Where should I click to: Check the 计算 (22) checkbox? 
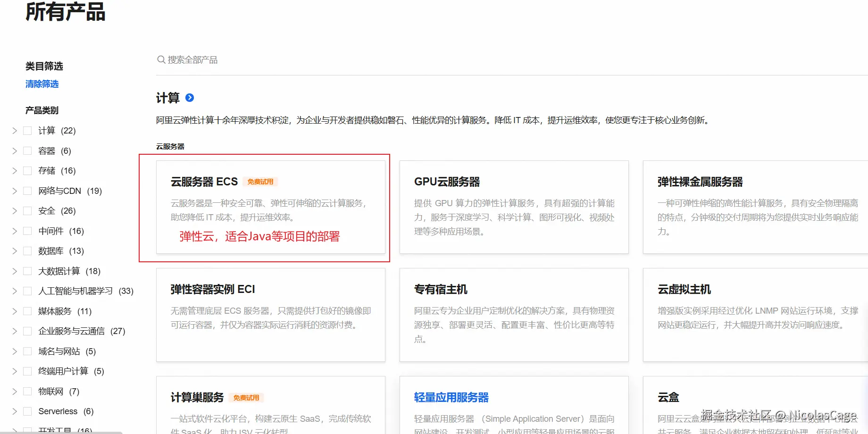pyautogui.click(x=27, y=131)
